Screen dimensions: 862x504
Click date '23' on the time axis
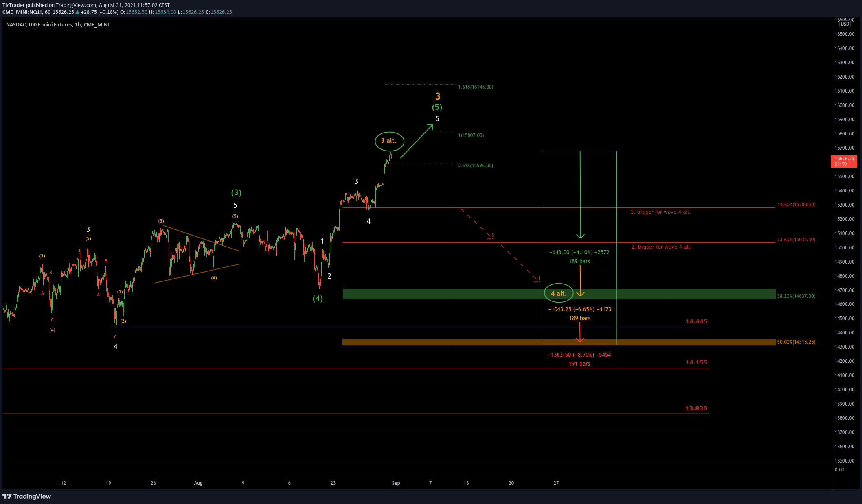333,483
